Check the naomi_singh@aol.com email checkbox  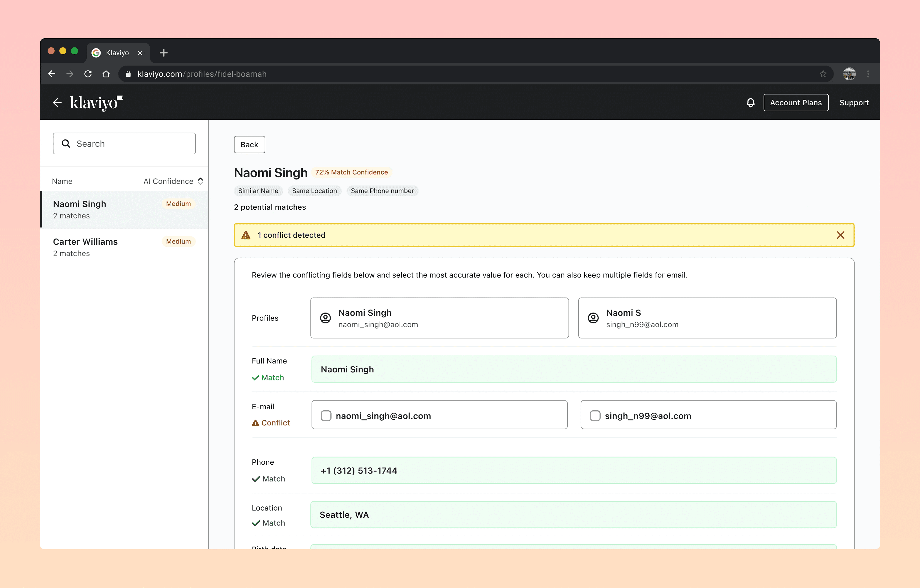click(x=326, y=416)
